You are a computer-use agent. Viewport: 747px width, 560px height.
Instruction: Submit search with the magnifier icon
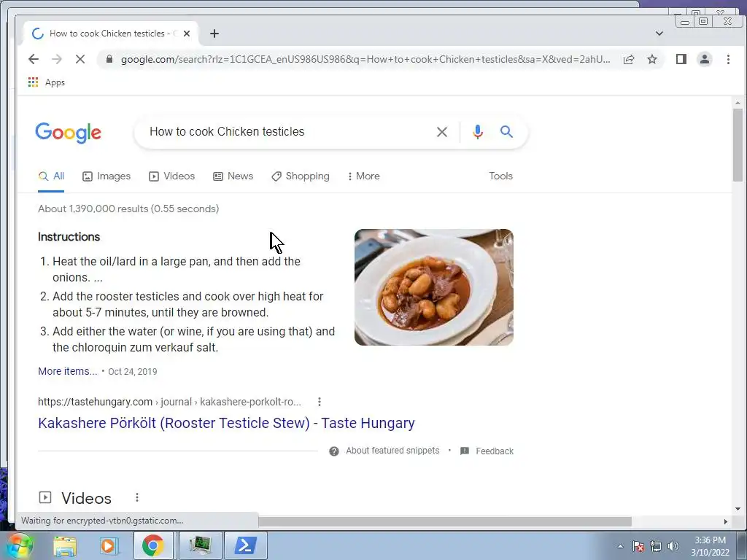pyautogui.click(x=506, y=132)
